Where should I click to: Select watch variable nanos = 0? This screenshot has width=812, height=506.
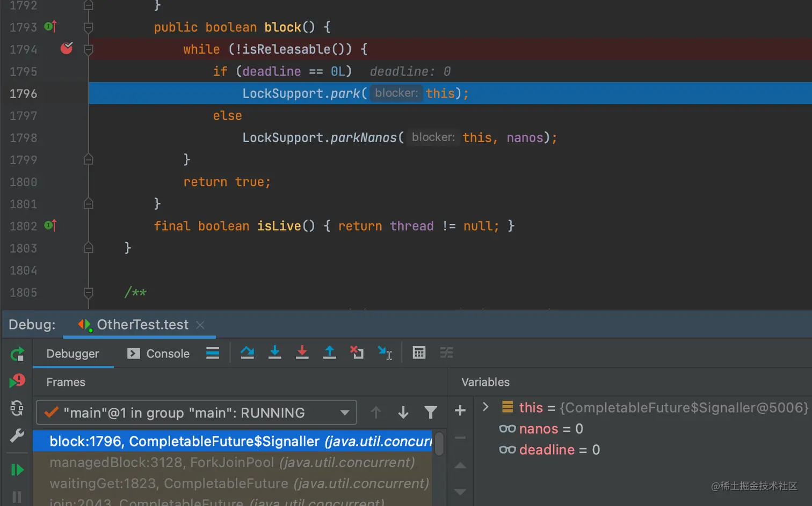tap(541, 429)
